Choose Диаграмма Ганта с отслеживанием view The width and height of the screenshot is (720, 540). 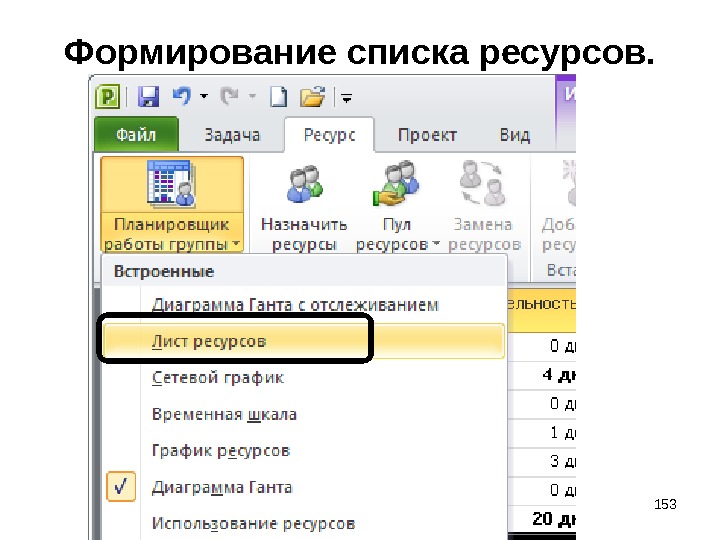coord(304,304)
